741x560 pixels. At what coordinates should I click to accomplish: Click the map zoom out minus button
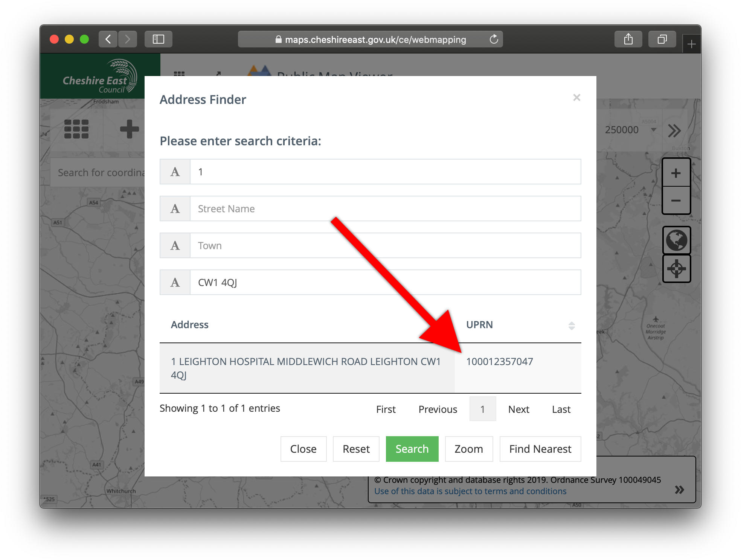tap(676, 201)
